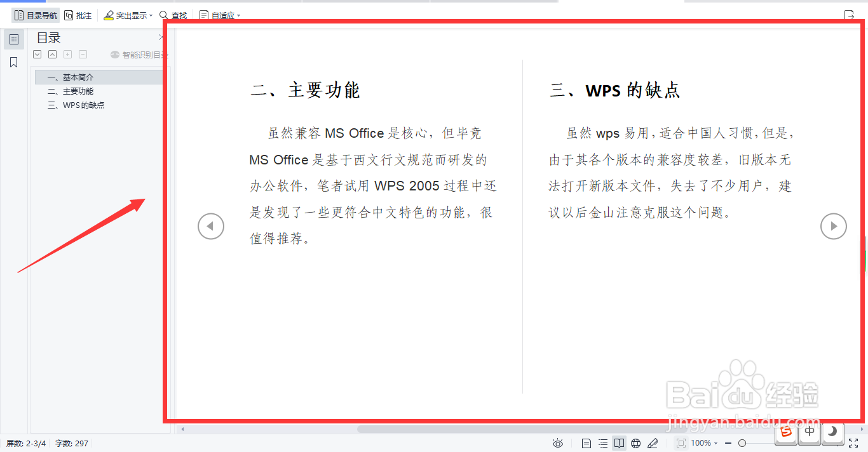Switch to page layout view icon
Viewport: 868px width, 452px height.
[587, 443]
